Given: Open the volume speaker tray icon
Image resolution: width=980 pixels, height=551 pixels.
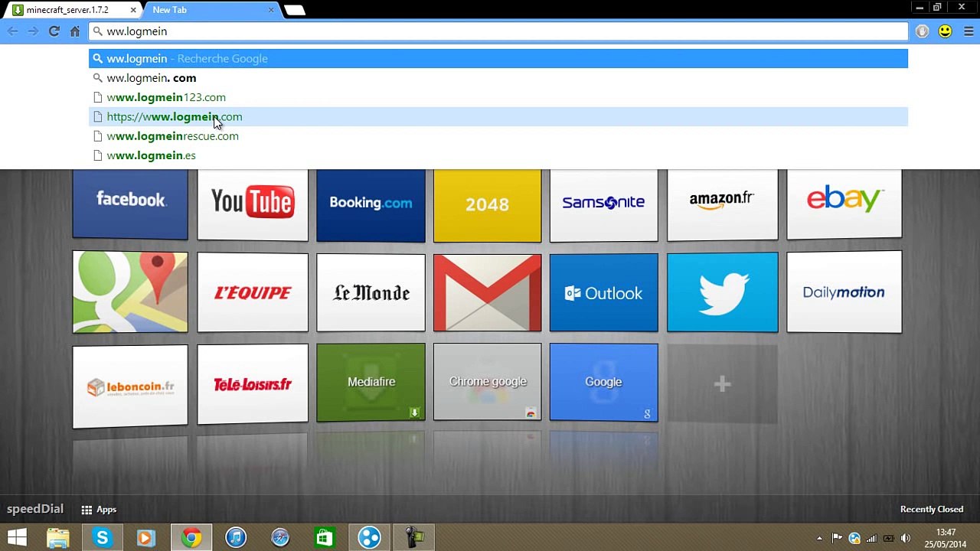Looking at the screenshot, I should pyautogui.click(x=906, y=538).
